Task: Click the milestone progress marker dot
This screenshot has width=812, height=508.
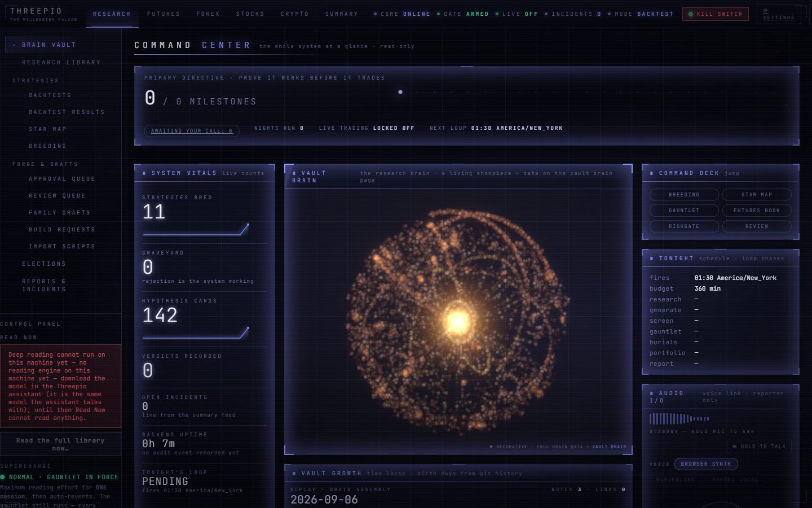Action: pos(400,92)
